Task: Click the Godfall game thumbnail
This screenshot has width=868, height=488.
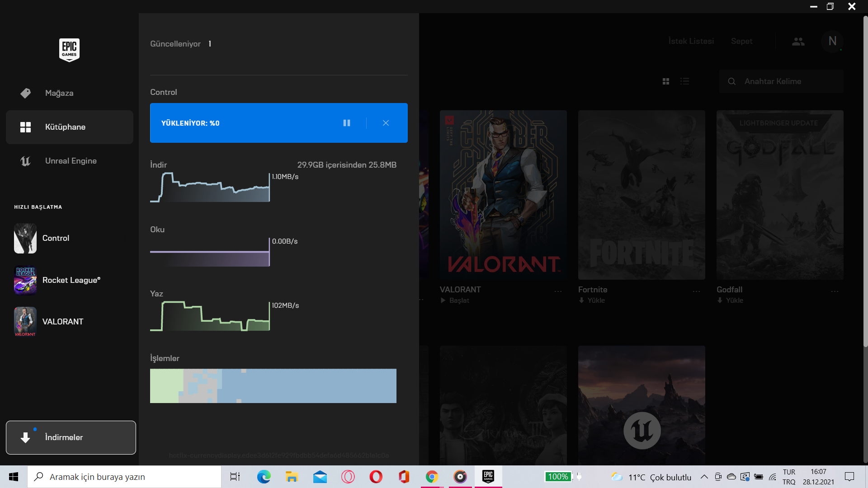Action: tap(780, 195)
